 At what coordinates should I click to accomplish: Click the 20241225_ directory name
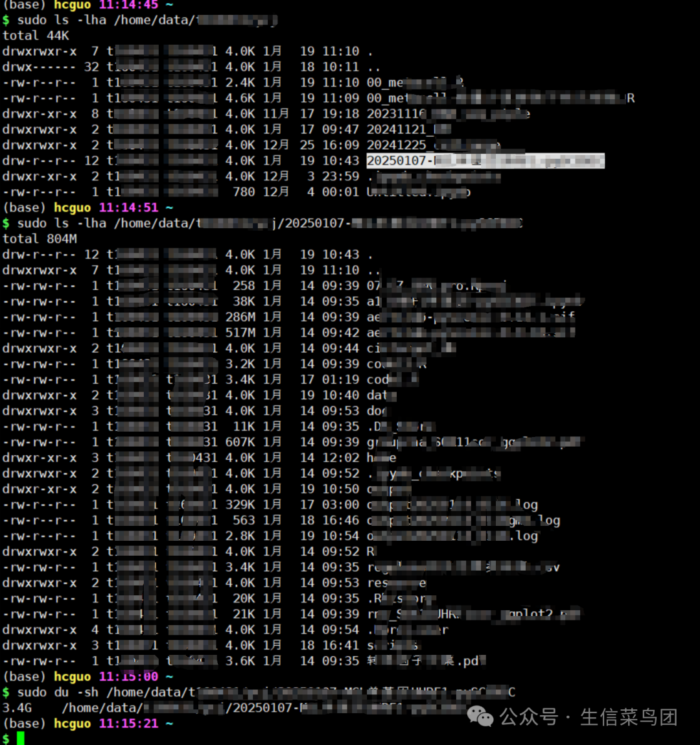click(433, 145)
